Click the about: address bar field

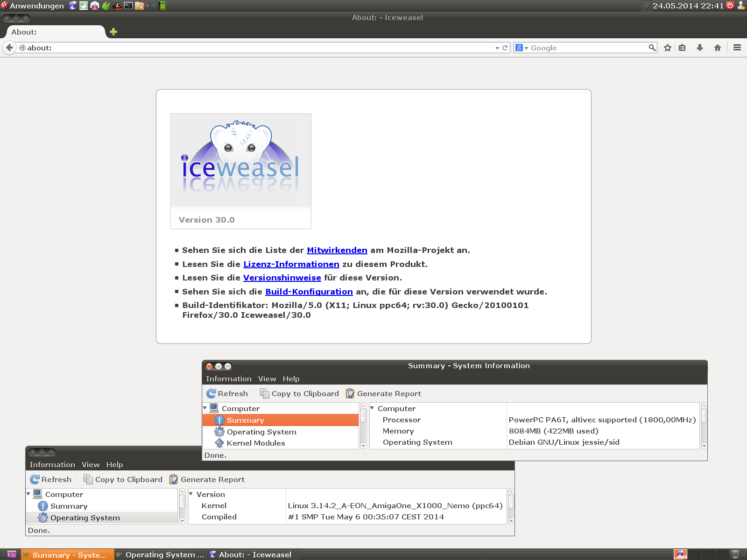257,48
